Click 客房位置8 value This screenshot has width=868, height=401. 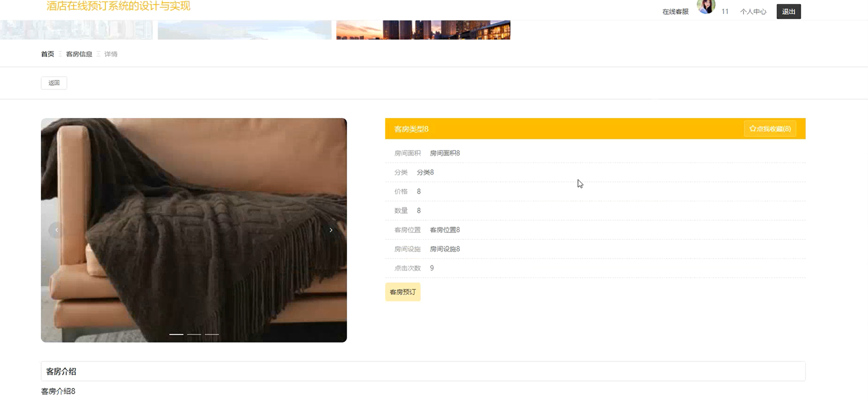coord(445,230)
